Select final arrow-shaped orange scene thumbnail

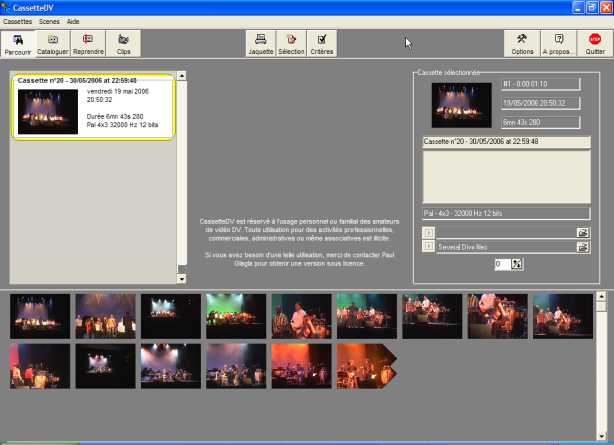tap(366, 366)
